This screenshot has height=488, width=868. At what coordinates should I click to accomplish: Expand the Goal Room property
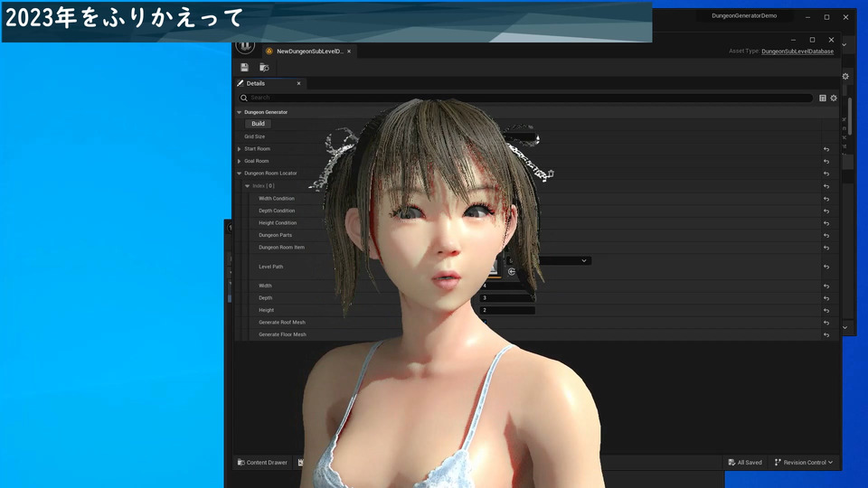pos(239,161)
